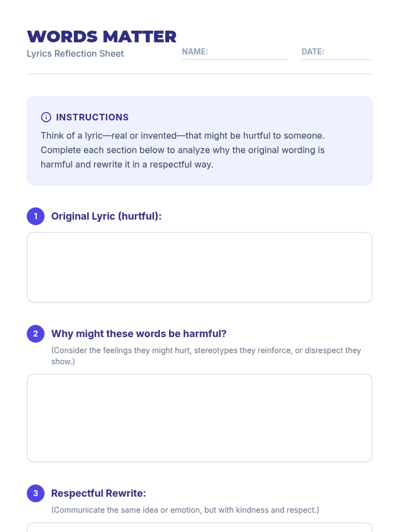Click the INSTRUCTIONS heading text
The width and height of the screenshot is (399, 532).
click(92, 117)
